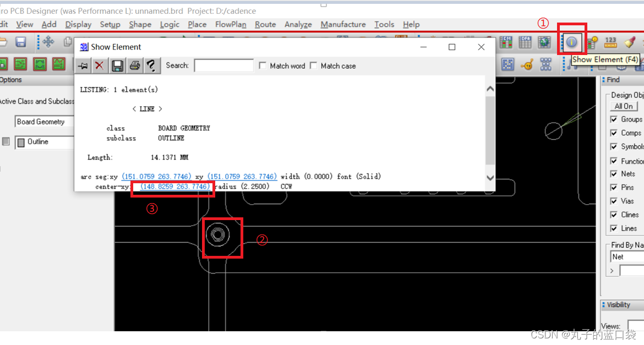The height and width of the screenshot is (345, 644).
Task: Click the DFA spreadsheet toolbar icon
Action: click(x=525, y=42)
